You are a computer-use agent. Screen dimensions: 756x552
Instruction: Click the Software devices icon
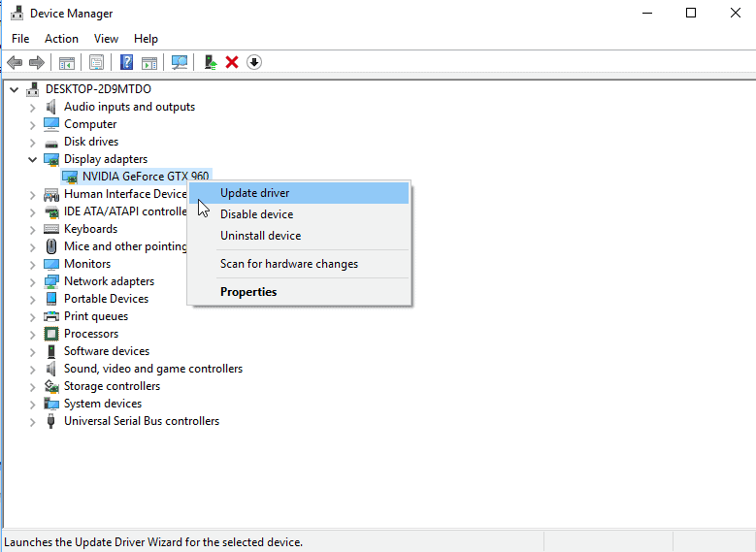pyautogui.click(x=51, y=351)
